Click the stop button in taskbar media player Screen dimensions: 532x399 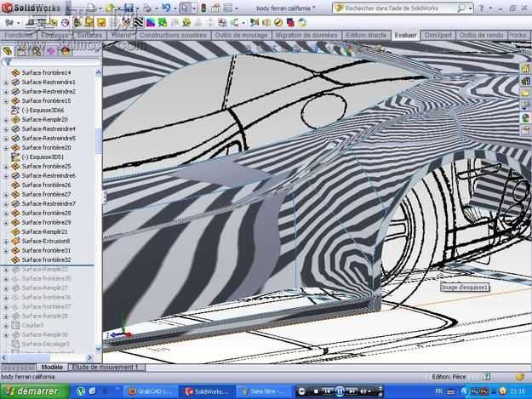(316, 392)
